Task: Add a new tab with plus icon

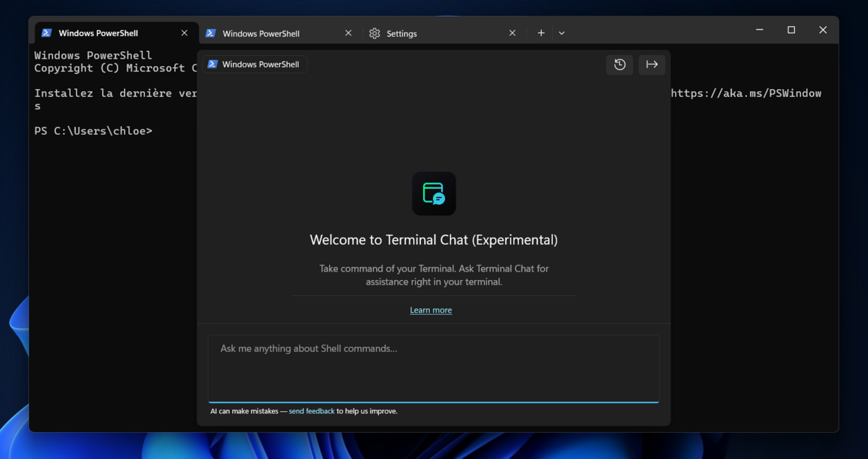Action: (x=541, y=33)
